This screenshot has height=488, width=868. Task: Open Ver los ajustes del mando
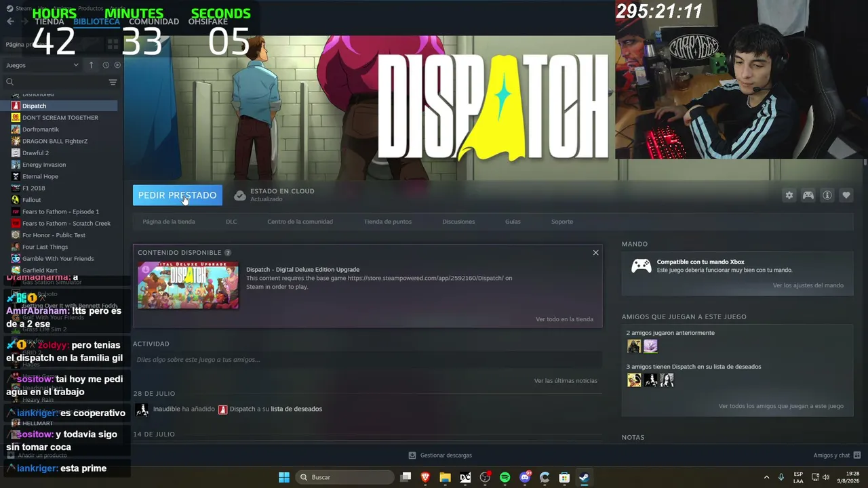[x=808, y=285]
